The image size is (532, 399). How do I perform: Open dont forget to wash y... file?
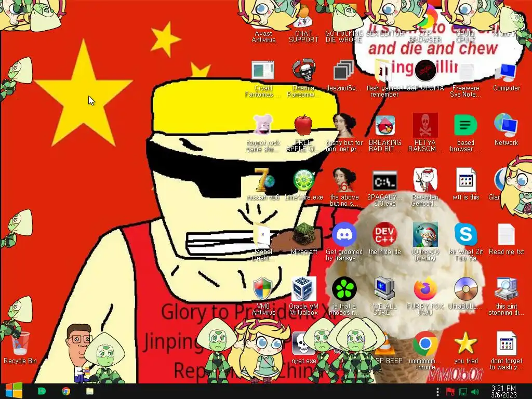(x=506, y=351)
